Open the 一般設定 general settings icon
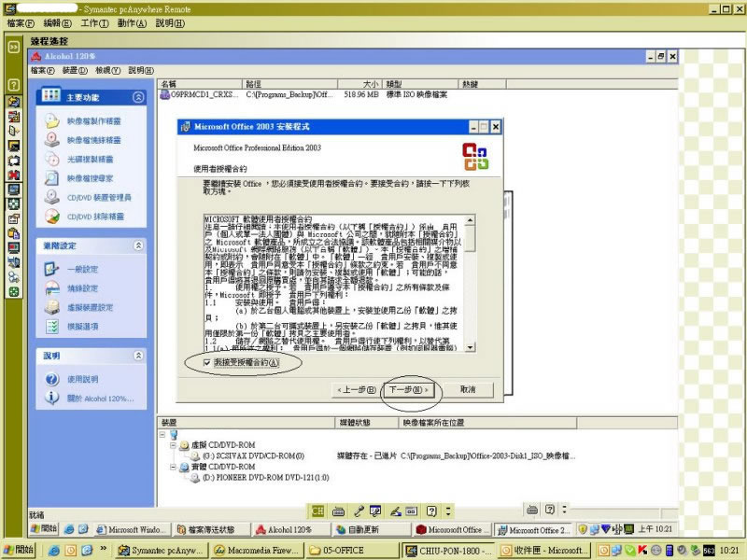 (x=52, y=269)
